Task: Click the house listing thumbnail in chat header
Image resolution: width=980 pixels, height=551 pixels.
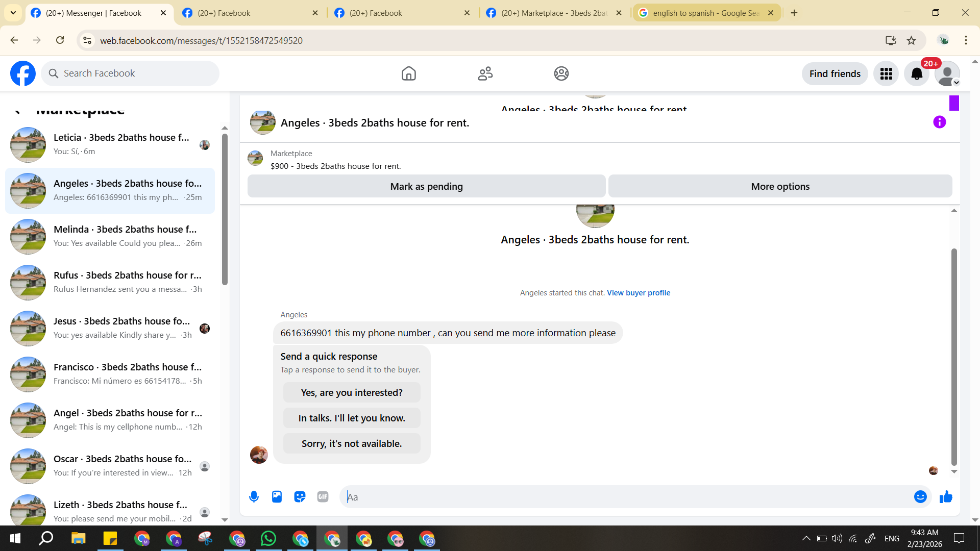Action: (x=263, y=122)
